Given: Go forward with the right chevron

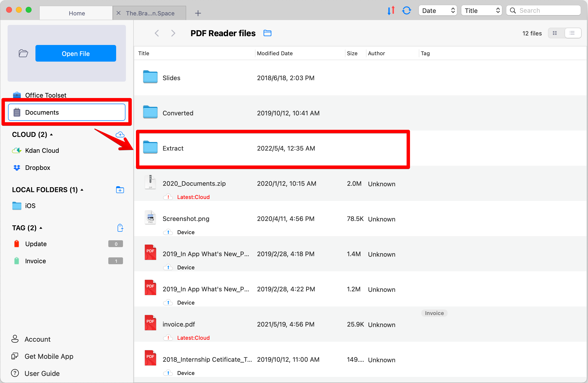Looking at the screenshot, I should click(x=173, y=33).
